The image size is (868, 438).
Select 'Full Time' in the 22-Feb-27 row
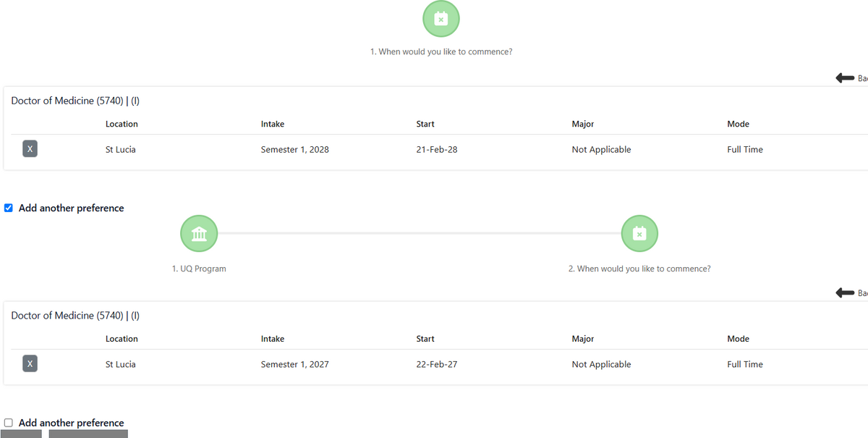[745, 365]
